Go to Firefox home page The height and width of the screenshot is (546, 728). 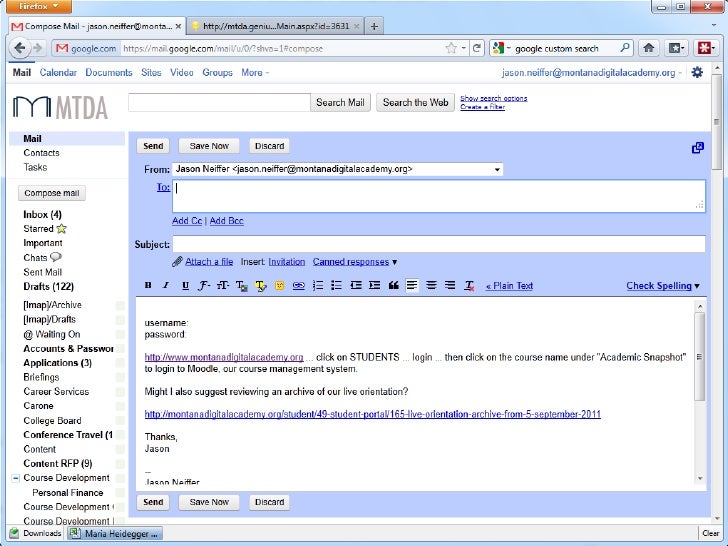click(649, 47)
